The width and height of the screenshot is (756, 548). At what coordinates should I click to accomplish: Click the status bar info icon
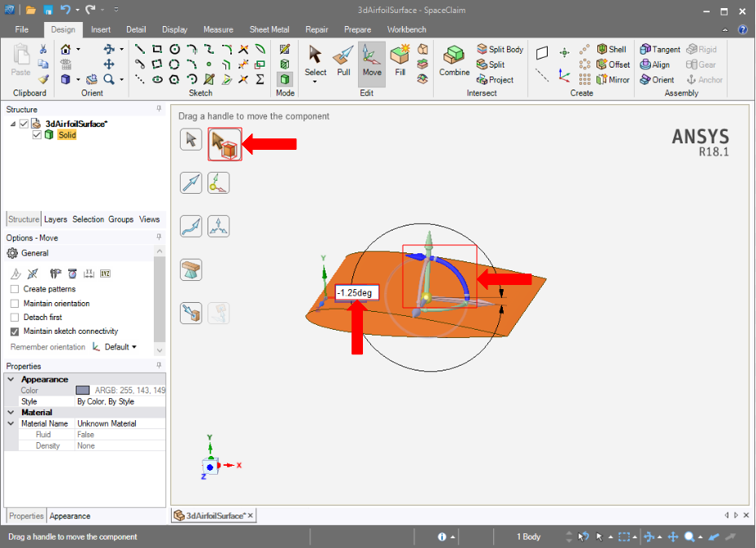[x=442, y=537]
